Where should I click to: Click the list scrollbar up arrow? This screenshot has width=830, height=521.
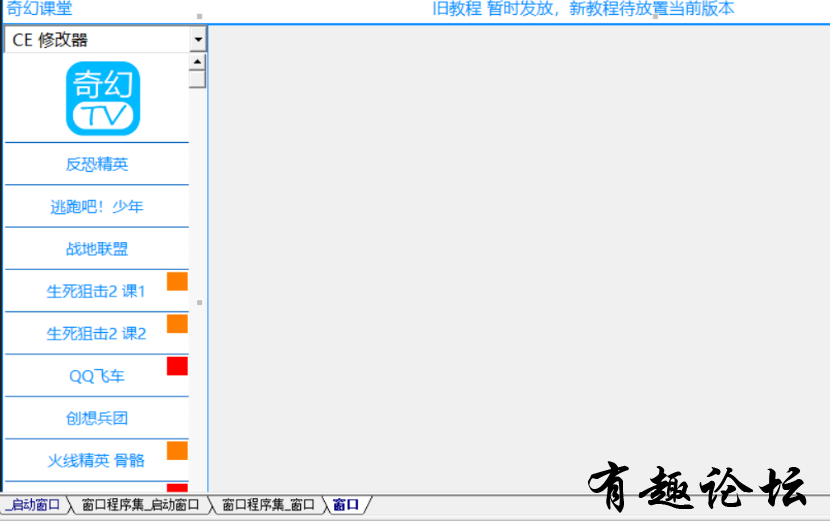pos(197,62)
